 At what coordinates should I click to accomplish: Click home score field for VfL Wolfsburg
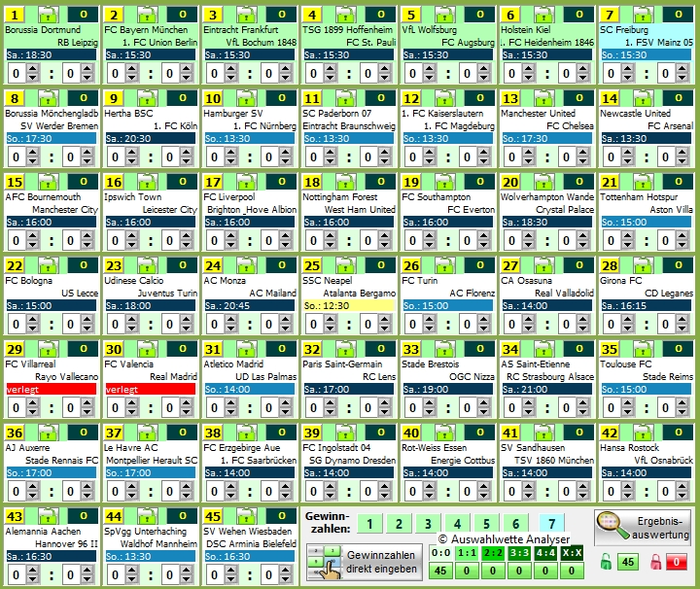pos(413,73)
